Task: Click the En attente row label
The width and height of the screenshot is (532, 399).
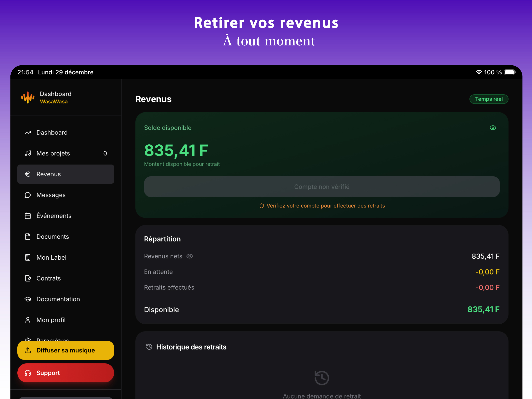Action: [158, 272]
